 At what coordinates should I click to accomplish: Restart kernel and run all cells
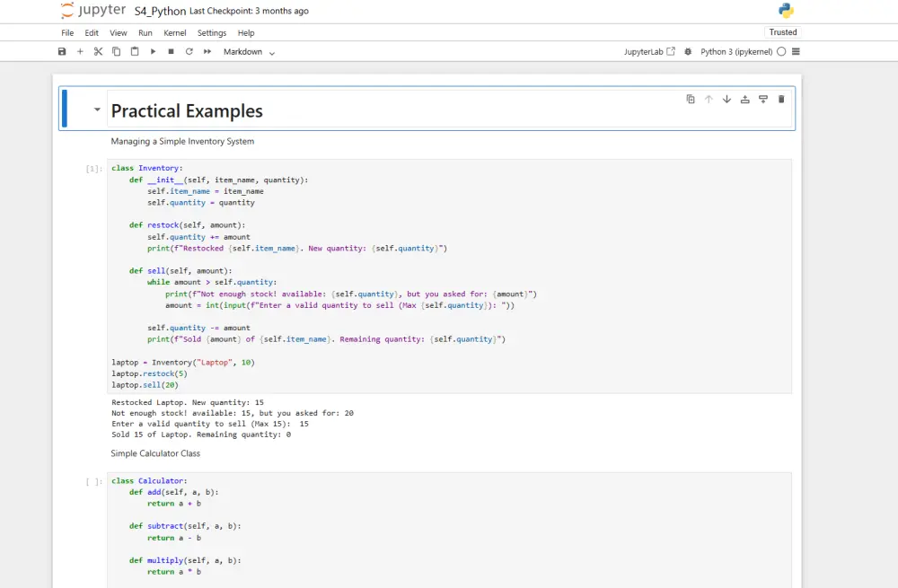(x=207, y=51)
